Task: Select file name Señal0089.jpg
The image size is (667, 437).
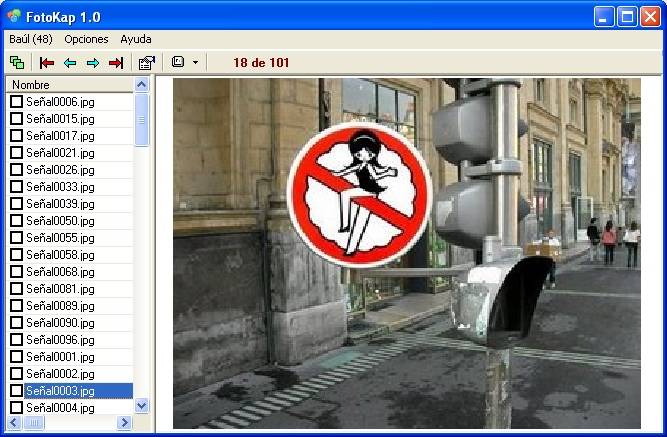Action: tap(60, 306)
